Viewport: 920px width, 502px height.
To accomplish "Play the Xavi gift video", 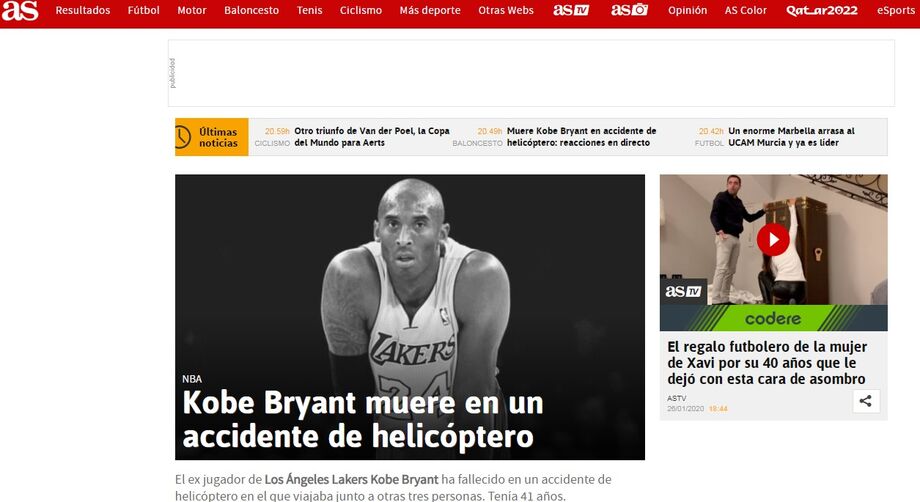I will coord(773,239).
